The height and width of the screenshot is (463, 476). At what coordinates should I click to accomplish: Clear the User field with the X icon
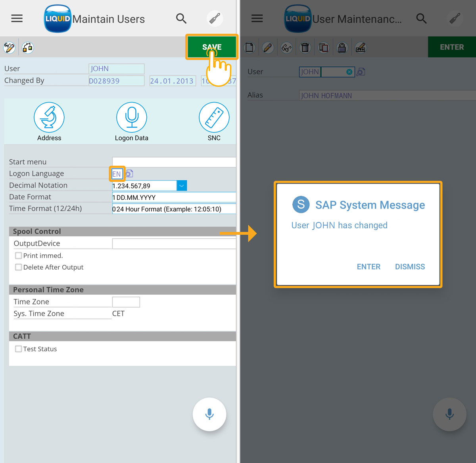(x=349, y=72)
